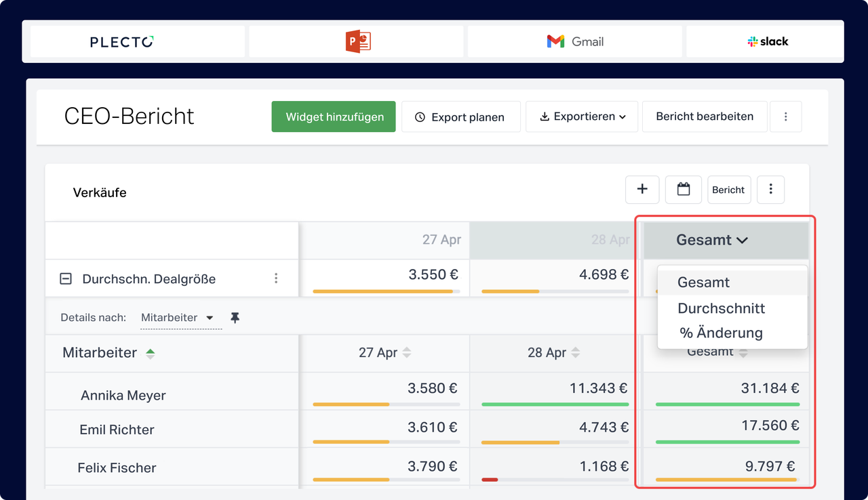
Task: Open CEO-Bericht header three-dot menu
Action: pyautogui.click(x=786, y=117)
